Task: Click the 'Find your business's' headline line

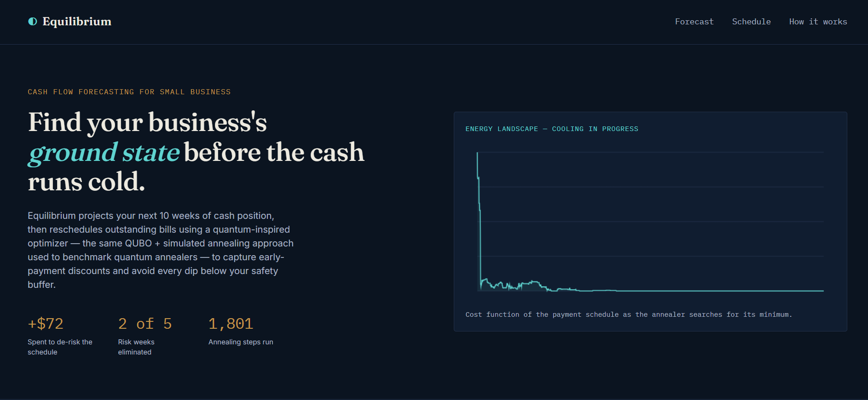Action: click(x=148, y=122)
